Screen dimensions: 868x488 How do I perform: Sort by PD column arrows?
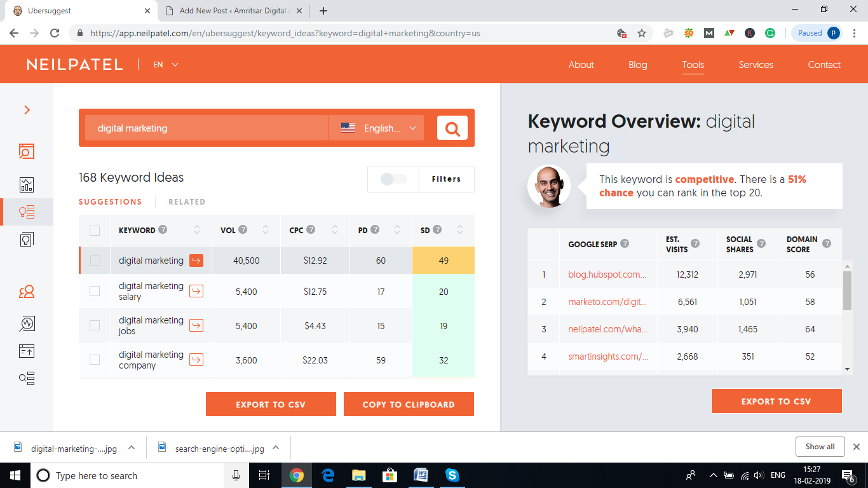tap(397, 229)
